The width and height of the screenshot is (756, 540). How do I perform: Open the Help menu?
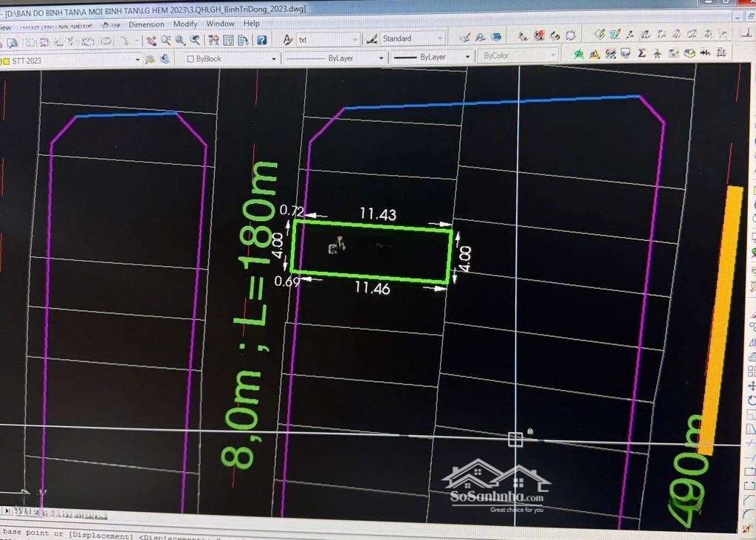coord(251,24)
